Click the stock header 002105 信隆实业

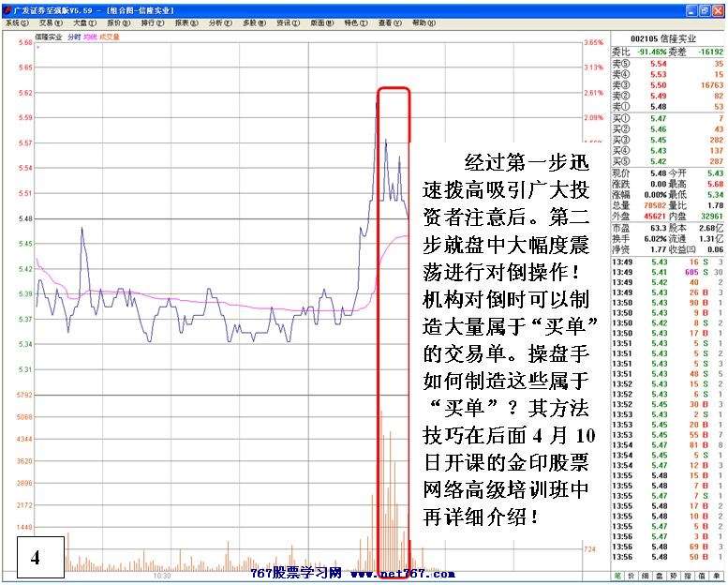coord(663,39)
